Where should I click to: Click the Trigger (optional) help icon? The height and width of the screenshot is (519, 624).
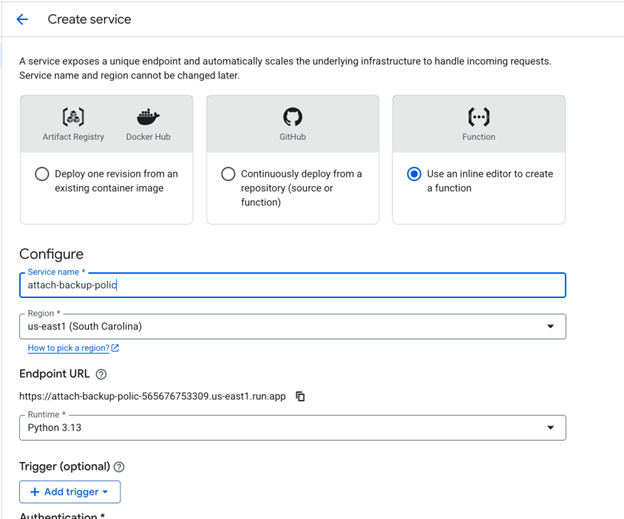pyautogui.click(x=119, y=467)
